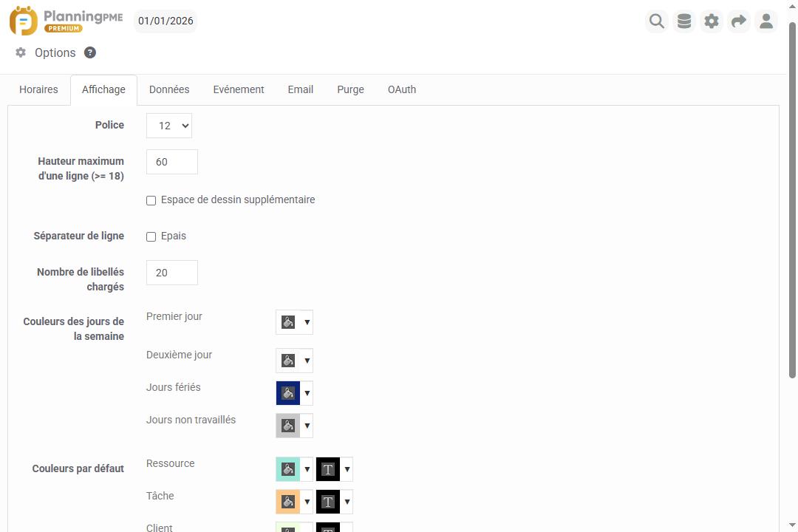Click the 01/01/2026 date button
This screenshot has height=532, width=798.
coord(166,21)
